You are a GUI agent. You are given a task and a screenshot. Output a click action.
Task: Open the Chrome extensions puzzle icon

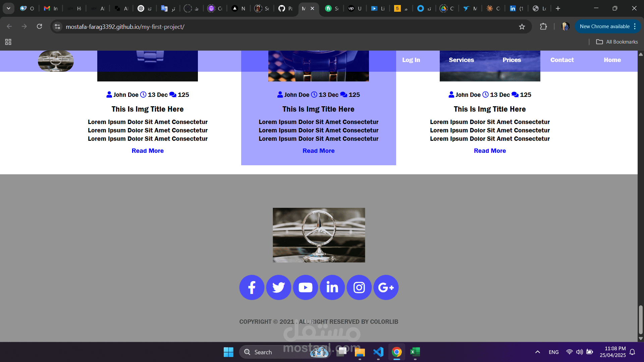[543, 26]
